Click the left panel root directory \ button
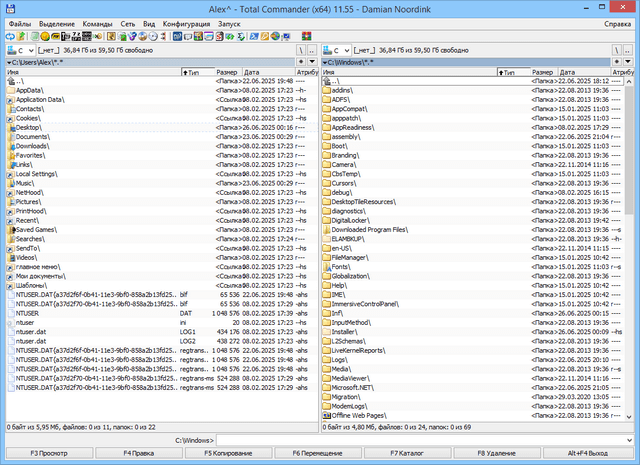640x465 pixels. (301, 49)
